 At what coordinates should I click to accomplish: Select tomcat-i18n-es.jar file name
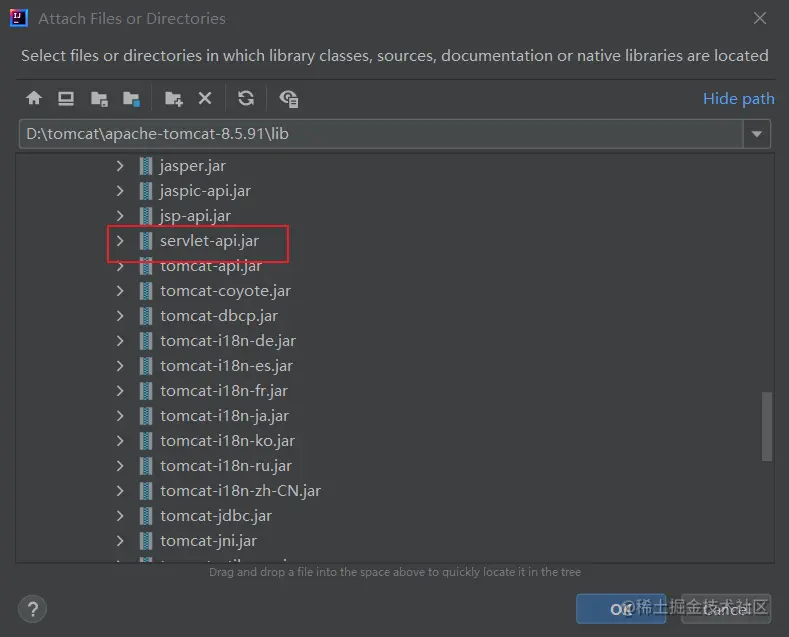(x=226, y=366)
